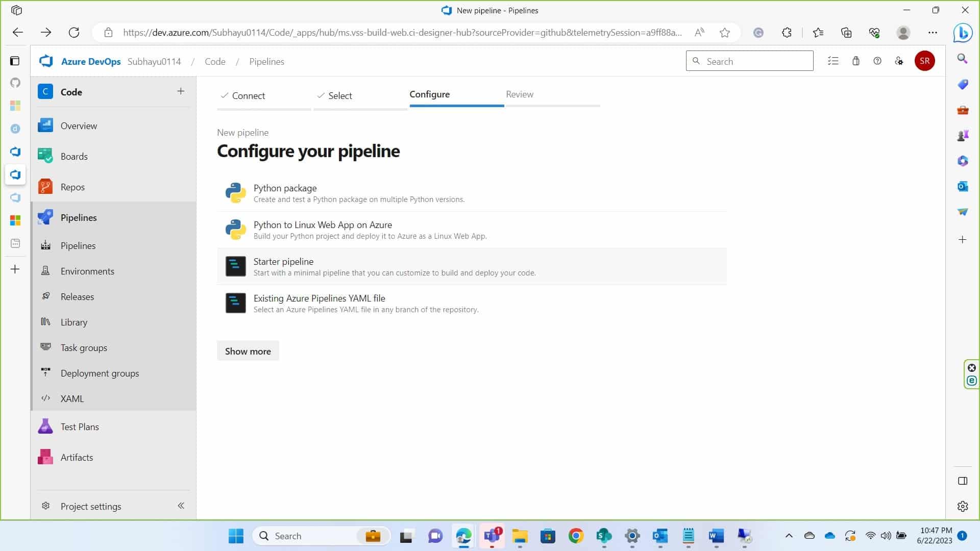The width and height of the screenshot is (980, 551).
Task: Expand more templates with Show more
Action: (x=248, y=351)
